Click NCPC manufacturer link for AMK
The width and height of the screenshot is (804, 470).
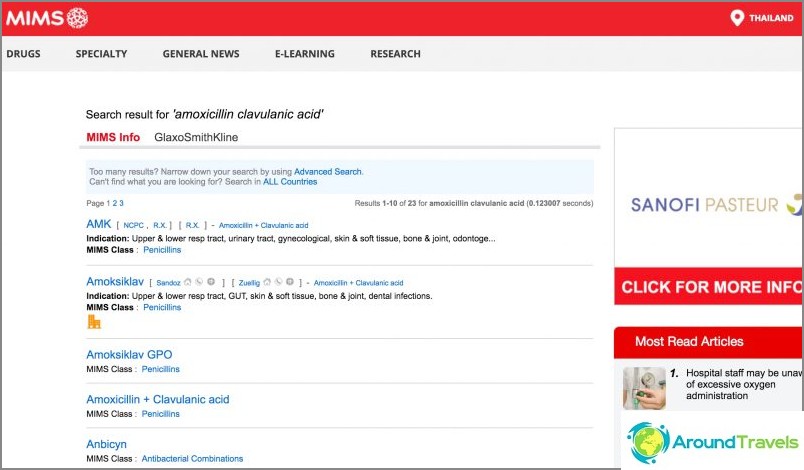click(133, 226)
